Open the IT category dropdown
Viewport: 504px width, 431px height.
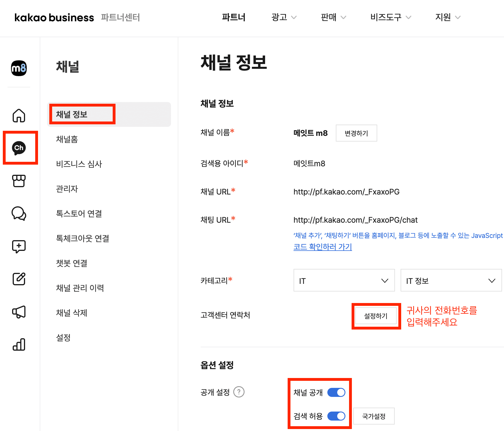(344, 280)
